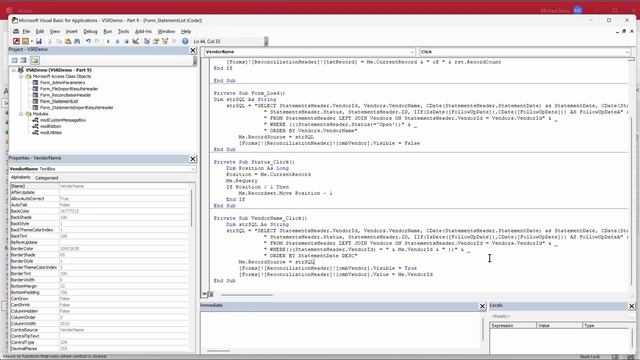Open the View menu
This screenshot has width=640, height=360.
coord(55,31)
